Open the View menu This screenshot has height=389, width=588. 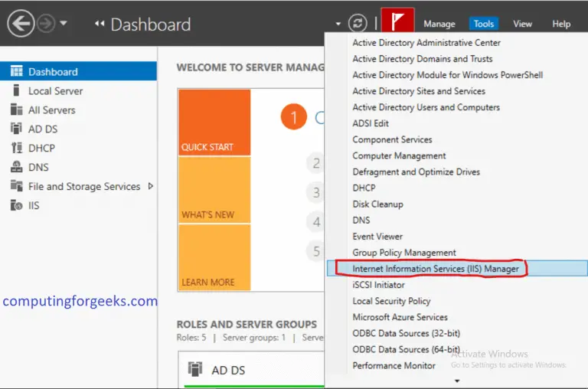pyautogui.click(x=523, y=25)
